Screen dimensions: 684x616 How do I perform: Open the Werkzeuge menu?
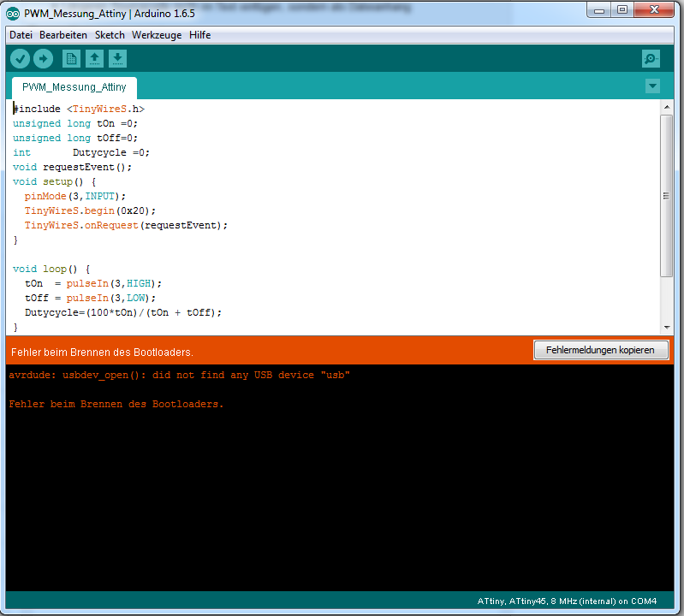click(x=157, y=35)
